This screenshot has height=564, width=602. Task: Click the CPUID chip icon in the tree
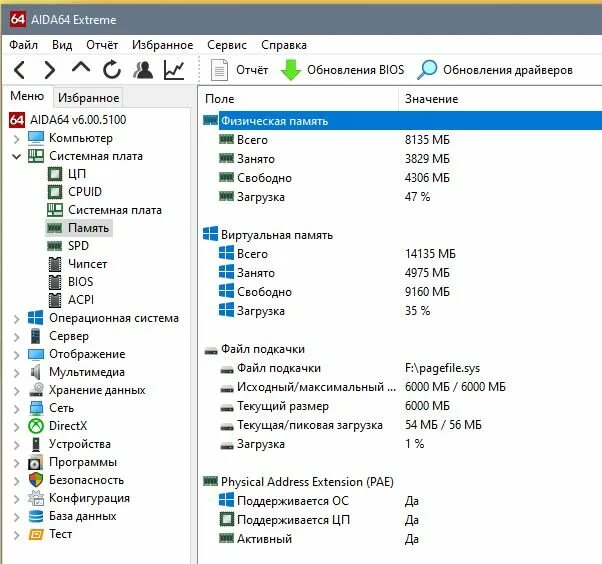tap(55, 192)
